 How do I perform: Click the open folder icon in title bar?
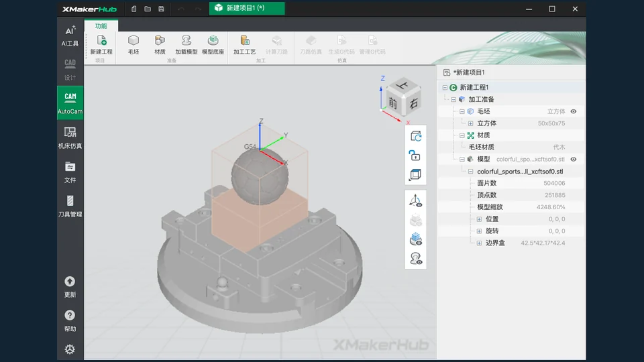pyautogui.click(x=148, y=9)
